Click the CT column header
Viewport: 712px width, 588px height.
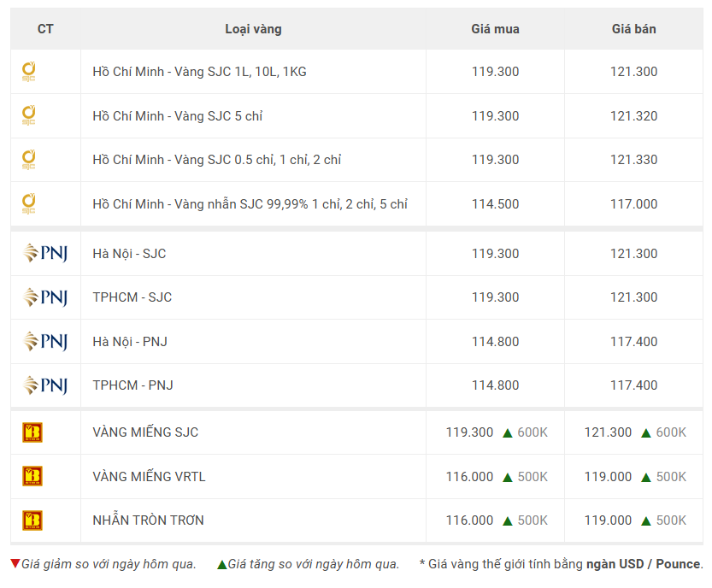pos(45,29)
